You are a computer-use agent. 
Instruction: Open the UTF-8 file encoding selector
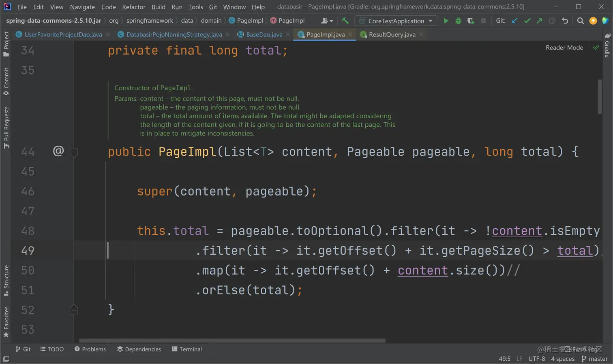pos(537,359)
